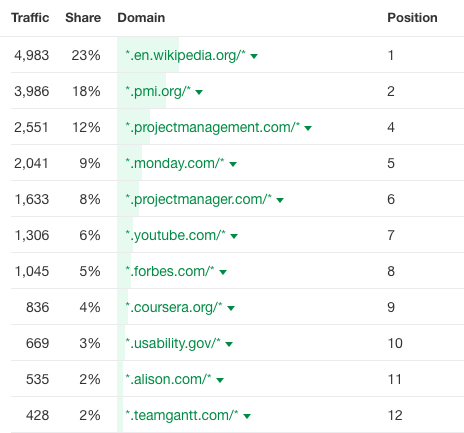Open the *.monday.com/* domain link

coord(175,163)
